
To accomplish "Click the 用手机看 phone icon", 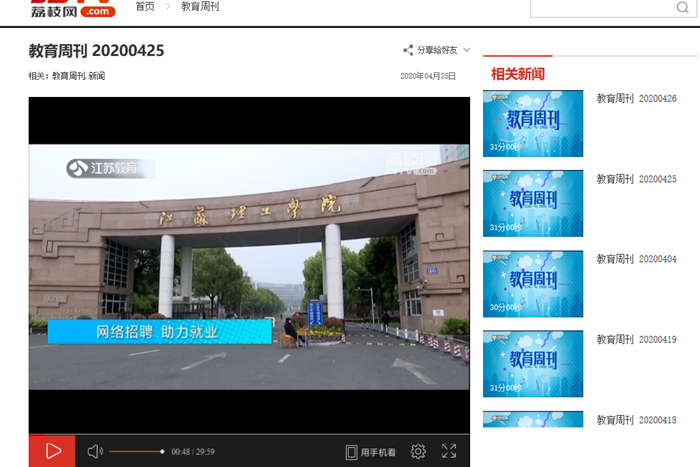I will pyautogui.click(x=351, y=452).
